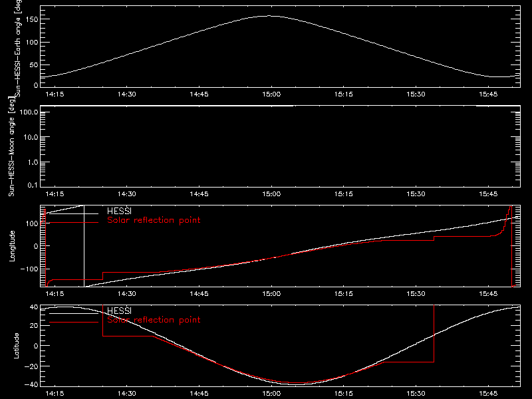Click the 0 tick label on Longitude plot
The height and width of the screenshot is (399, 532).
36,246
